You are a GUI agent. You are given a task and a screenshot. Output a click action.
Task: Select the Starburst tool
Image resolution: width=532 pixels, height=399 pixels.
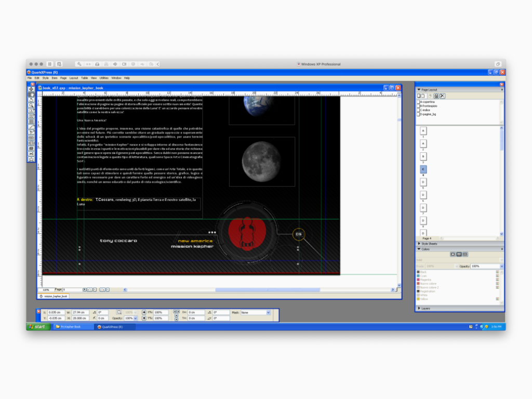[31, 159]
